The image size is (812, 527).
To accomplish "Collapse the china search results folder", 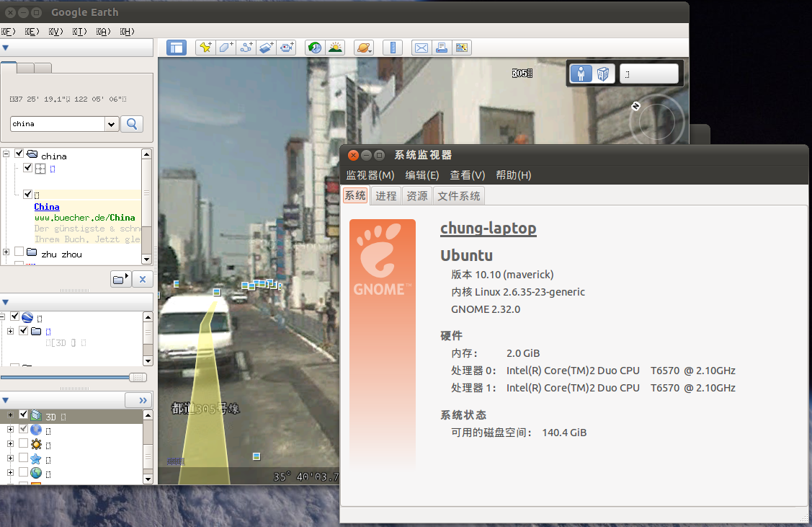I will pyautogui.click(x=6, y=154).
